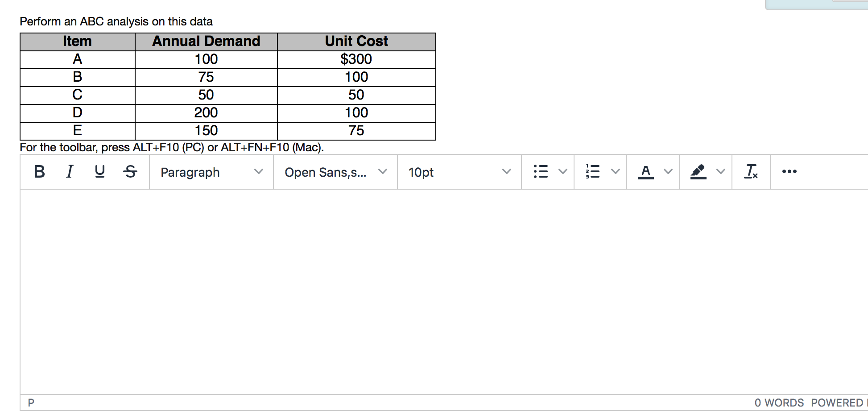Viewport: 868px width, 415px height.
Task: Apply italic formatting
Action: 69,171
